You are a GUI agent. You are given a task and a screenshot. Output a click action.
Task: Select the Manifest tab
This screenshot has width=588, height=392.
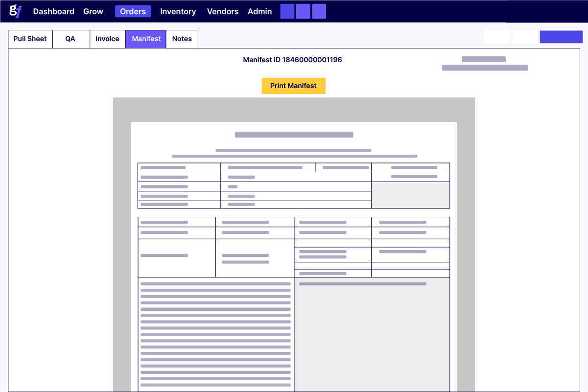coord(146,39)
